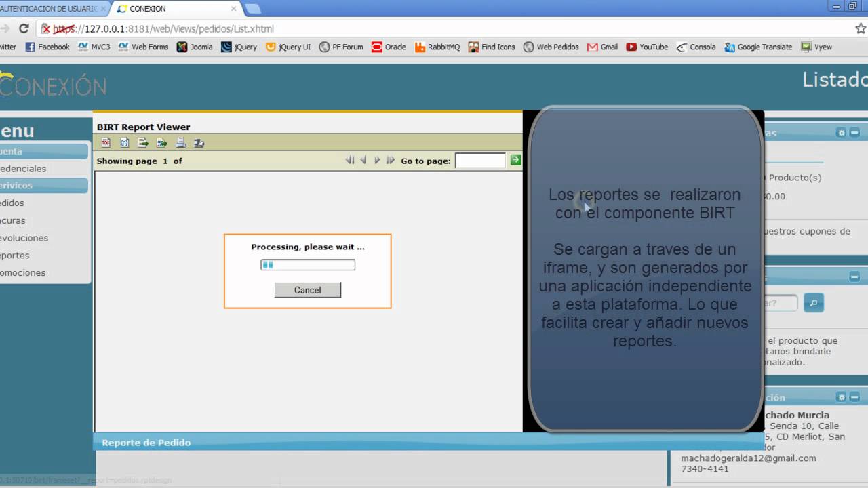Open jQuery bookmark
This screenshot has height=488, width=868.
click(x=239, y=47)
